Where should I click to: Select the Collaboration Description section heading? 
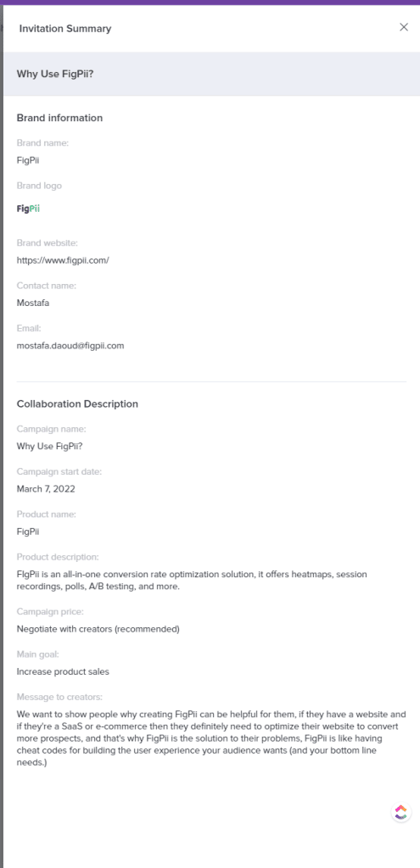(x=77, y=403)
